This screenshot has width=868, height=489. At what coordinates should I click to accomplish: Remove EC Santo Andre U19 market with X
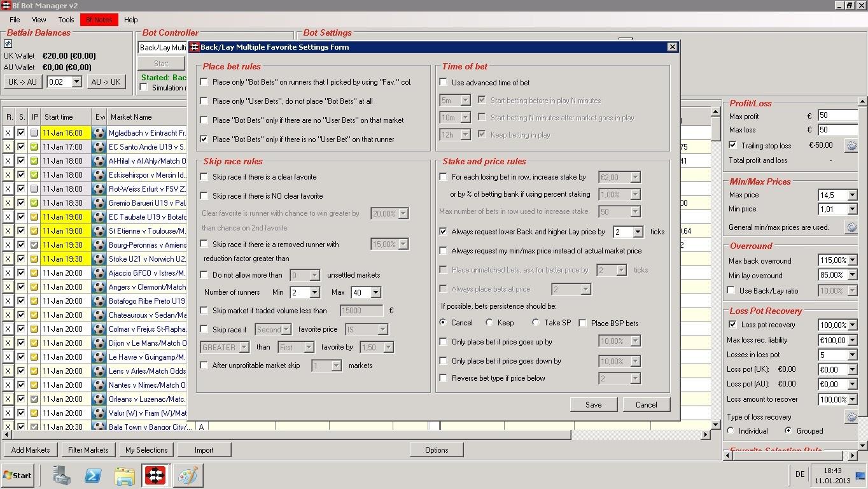point(8,147)
